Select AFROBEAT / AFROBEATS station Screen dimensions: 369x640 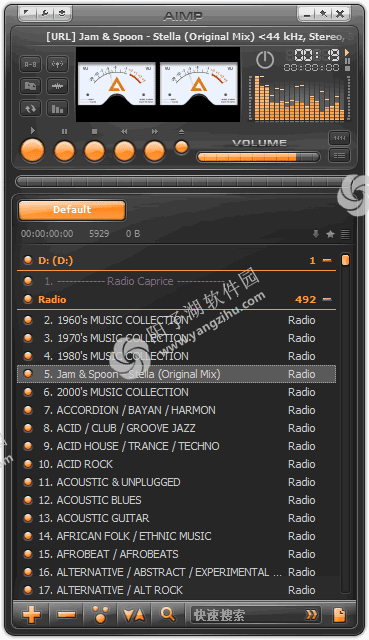(176, 554)
